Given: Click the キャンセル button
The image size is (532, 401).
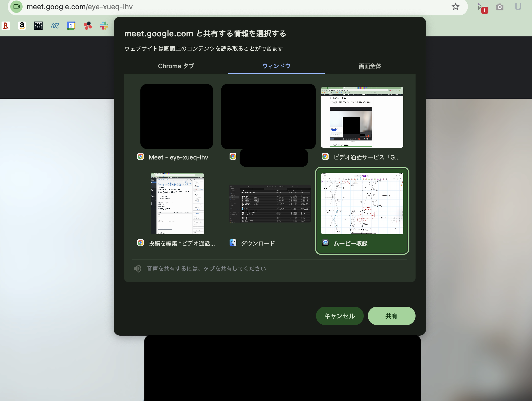Looking at the screenshot, I should (340, 316).
